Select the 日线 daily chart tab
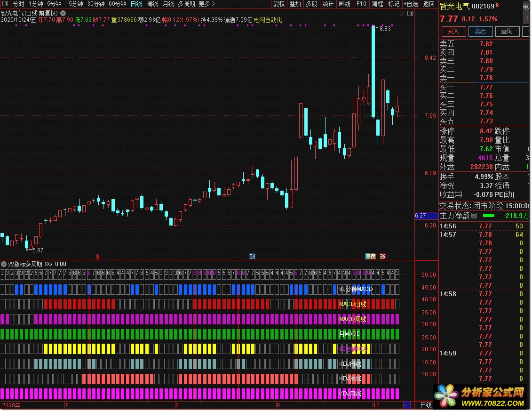 tap(136, 4)
